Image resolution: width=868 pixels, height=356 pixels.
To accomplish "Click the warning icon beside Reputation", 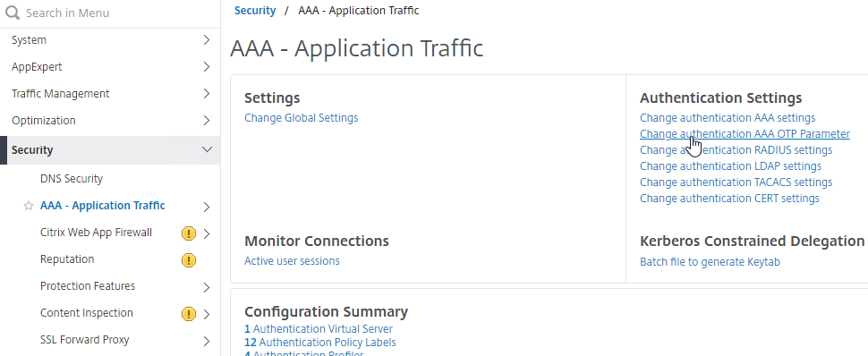I will [x=189, y=260].
